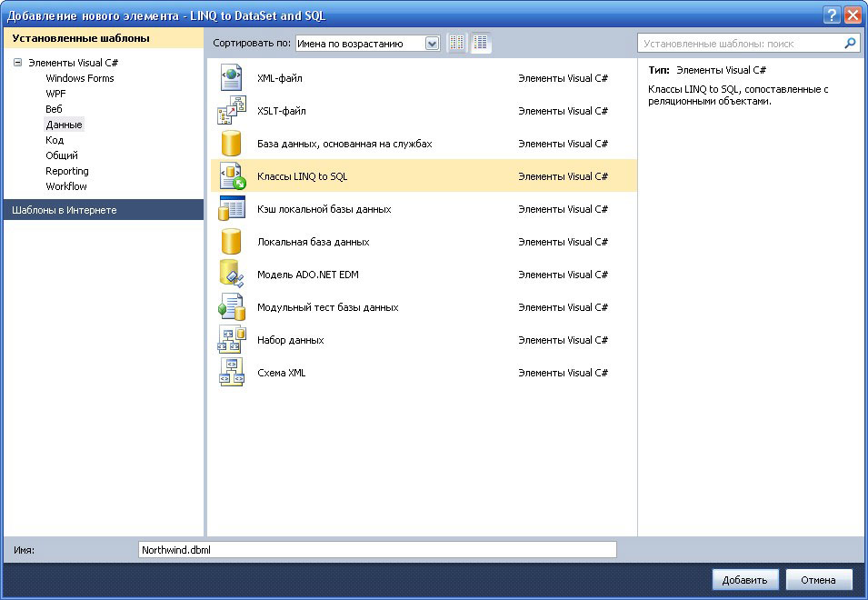The image size is (868, 600).
Task: Click the Модульный тест базы данных icon
Action: coord(232,306)
